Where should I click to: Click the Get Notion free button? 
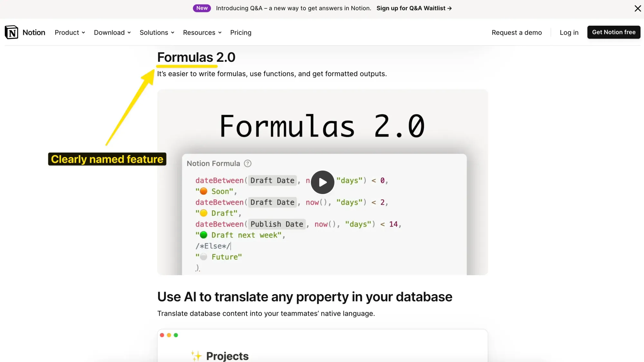pyautogui.click(x=614, y=32)
